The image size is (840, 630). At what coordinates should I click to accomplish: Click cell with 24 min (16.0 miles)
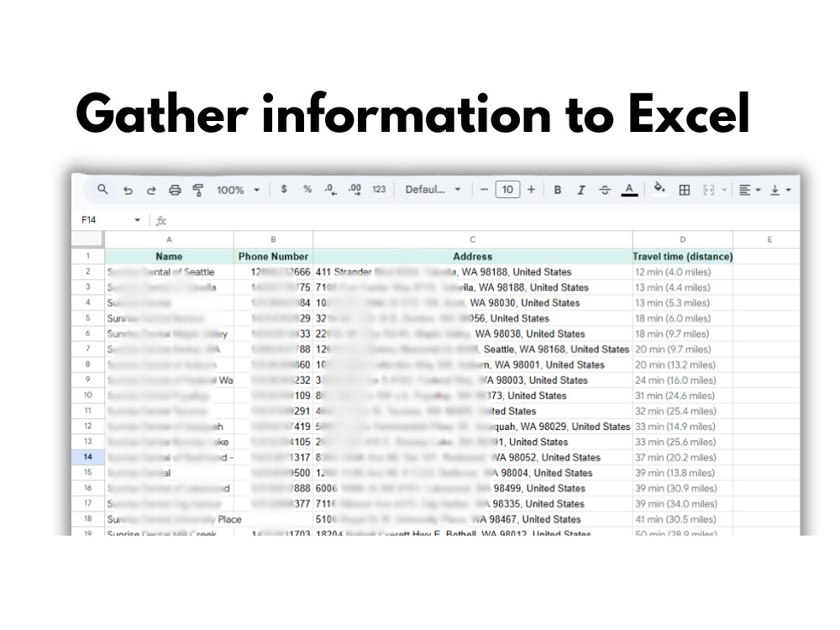(682, 381)
